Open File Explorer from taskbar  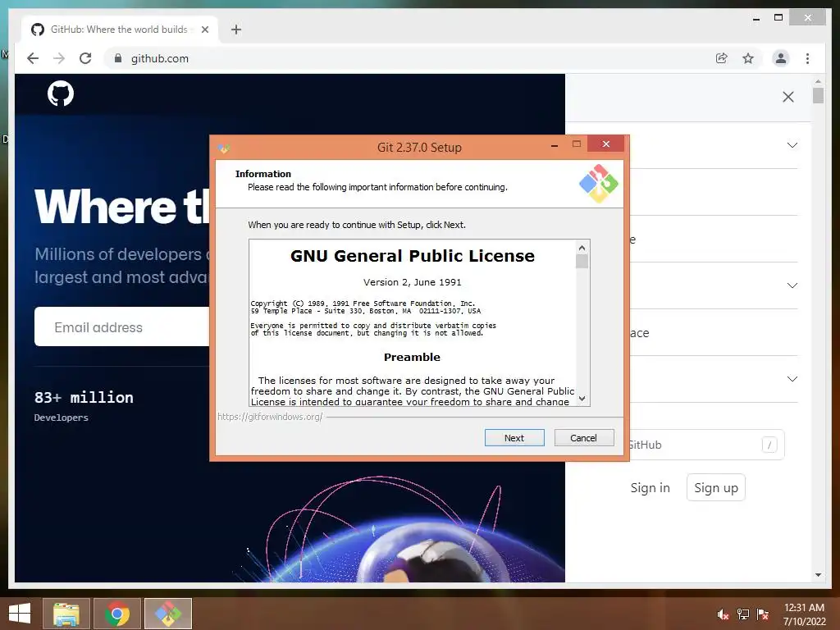(x=66, y=614)
